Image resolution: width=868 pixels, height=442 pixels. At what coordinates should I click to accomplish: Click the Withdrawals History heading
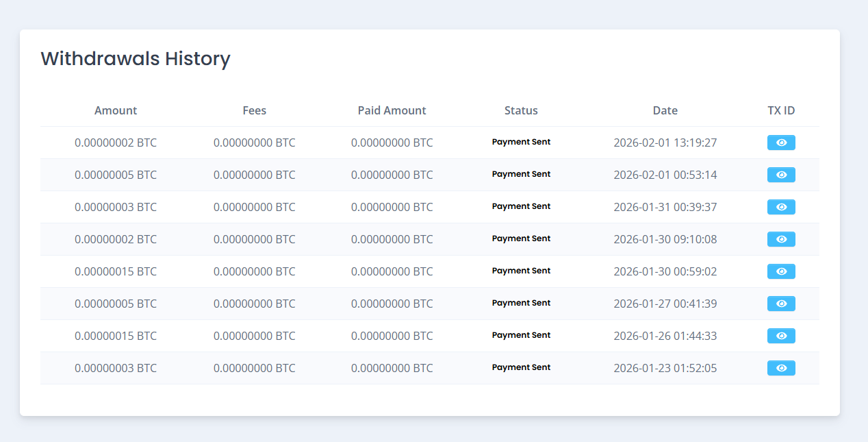click(x=136, y=59)
